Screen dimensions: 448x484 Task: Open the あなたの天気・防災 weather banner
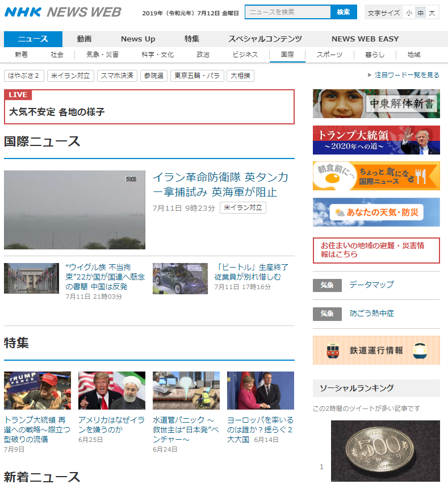pyautogui.click(x=376, y=212)
